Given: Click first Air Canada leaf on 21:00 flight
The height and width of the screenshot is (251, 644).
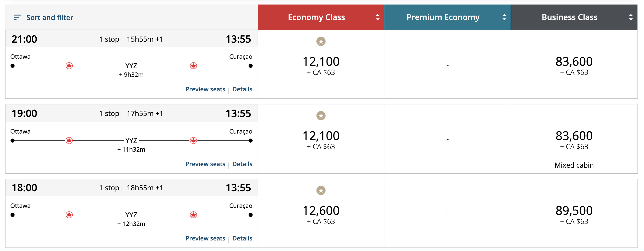Looking at the screenshot, I should point(69,66).
